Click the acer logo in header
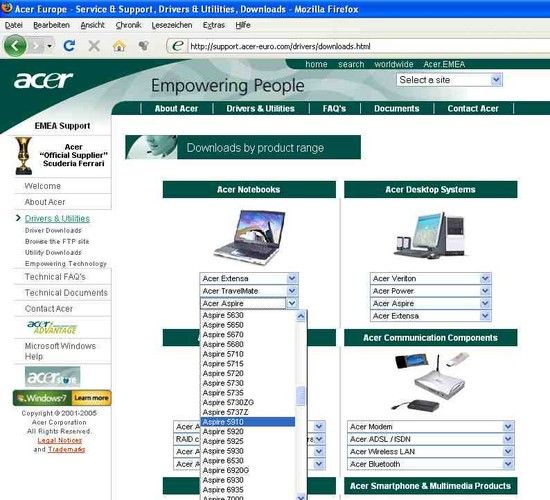Image resolution: width=550 pixels, height=500 pixels. point(43,80)
